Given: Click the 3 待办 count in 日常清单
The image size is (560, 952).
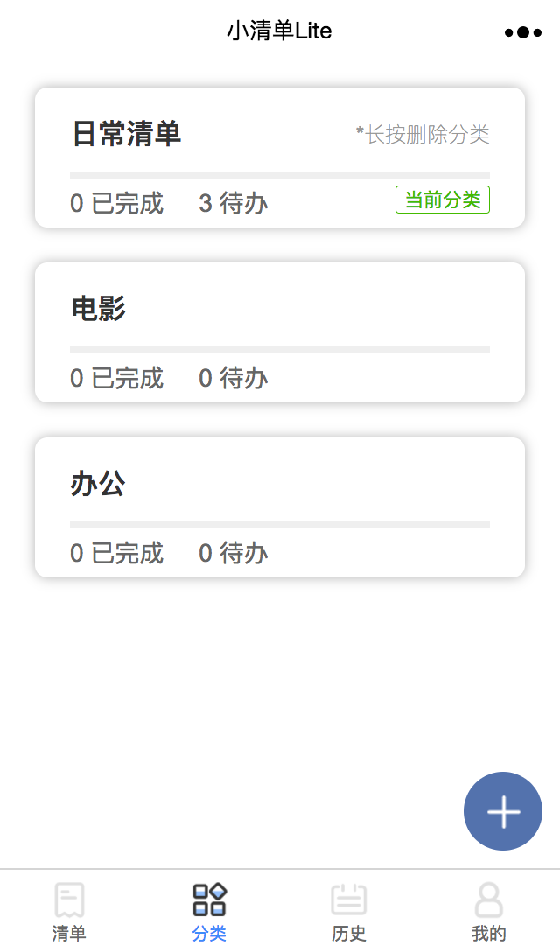Looking at the screenshot, I should pyautogui.click(x=234, y=203).
